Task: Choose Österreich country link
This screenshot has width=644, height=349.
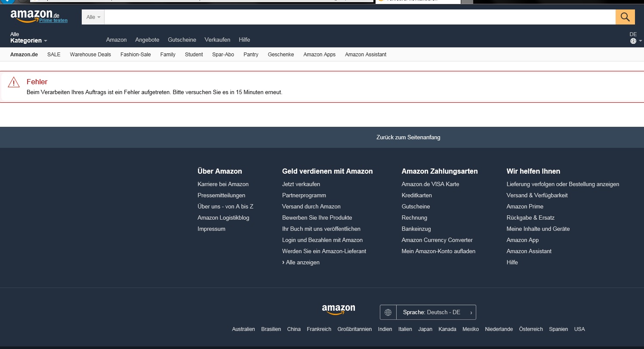Action: pos(531,329)
